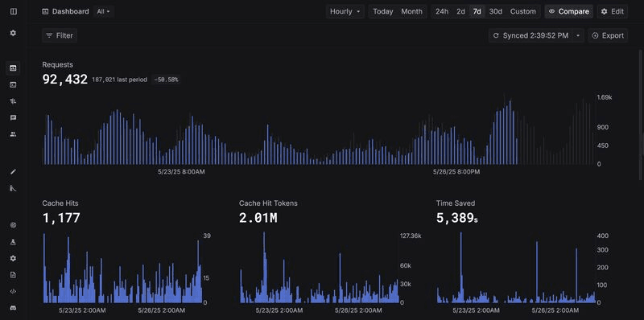
Task: Open the Hourly interval dropdown
Action: 345,11
